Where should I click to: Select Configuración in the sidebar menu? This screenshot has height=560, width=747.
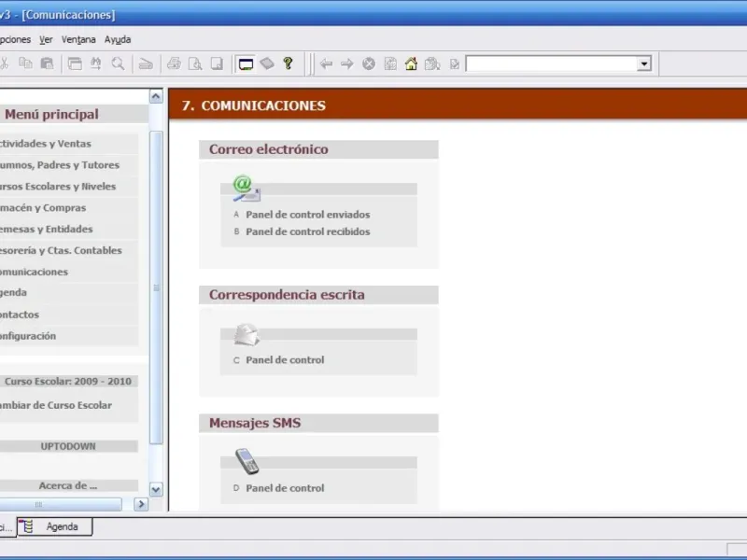tap(69, 336)
